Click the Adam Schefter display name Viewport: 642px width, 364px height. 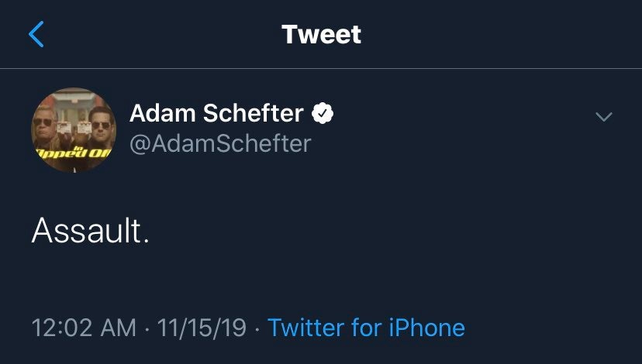(216, 114)
